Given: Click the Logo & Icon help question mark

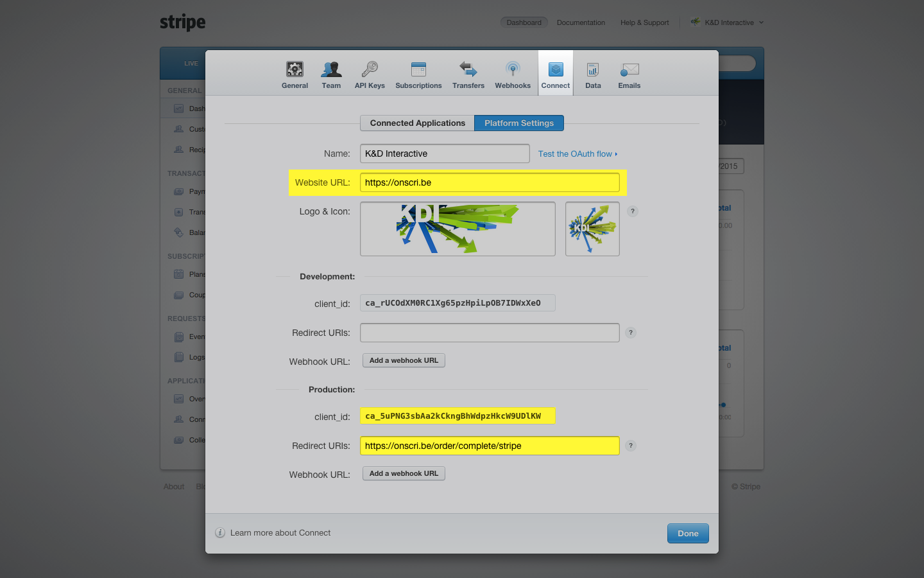Looking at the screenshot, I should point(633,211).
